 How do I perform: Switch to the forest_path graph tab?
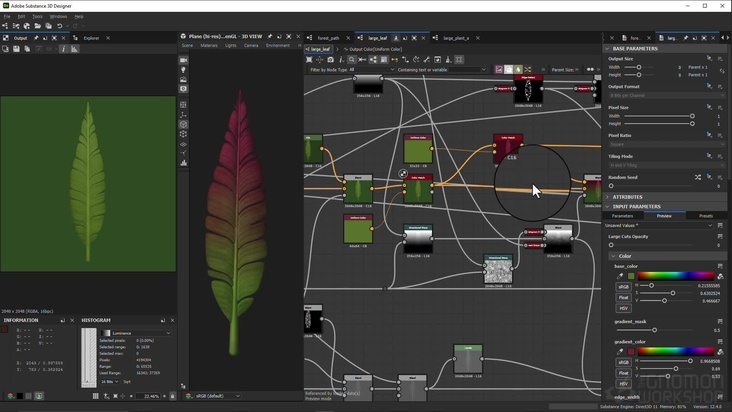click(x=328, y=38)
